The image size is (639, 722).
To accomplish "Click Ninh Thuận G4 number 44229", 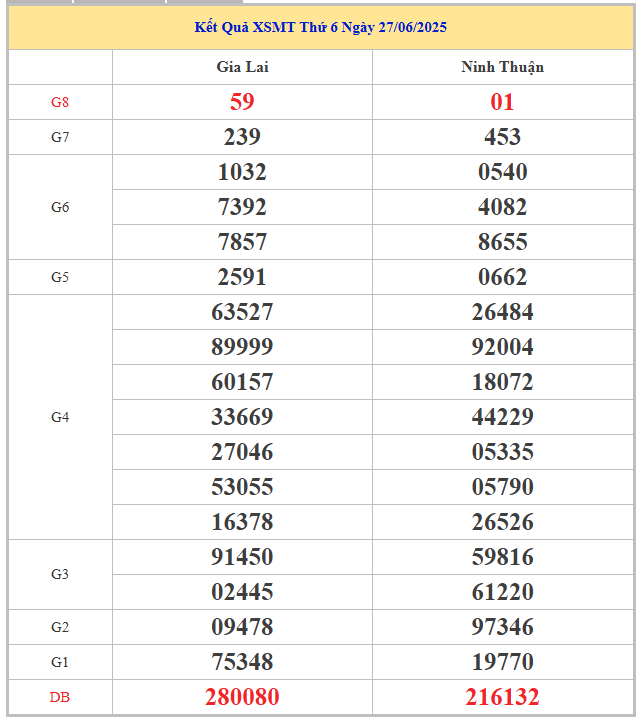I will pyautogui.click(x=502, y=417).
